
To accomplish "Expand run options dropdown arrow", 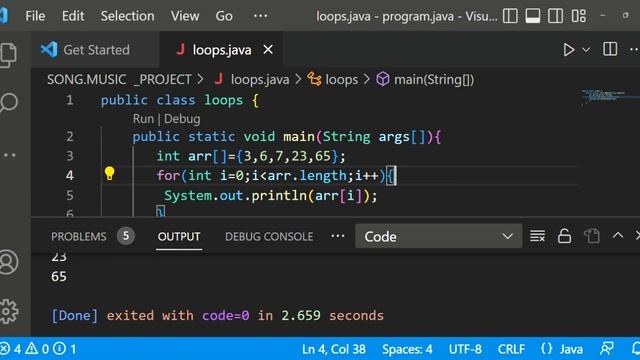I will click(586, 50).
